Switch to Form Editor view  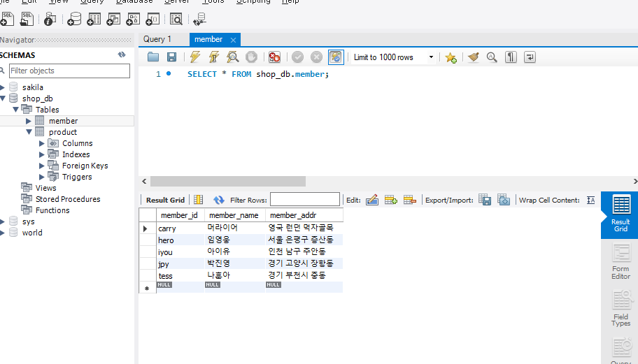(x=620, y=261)
